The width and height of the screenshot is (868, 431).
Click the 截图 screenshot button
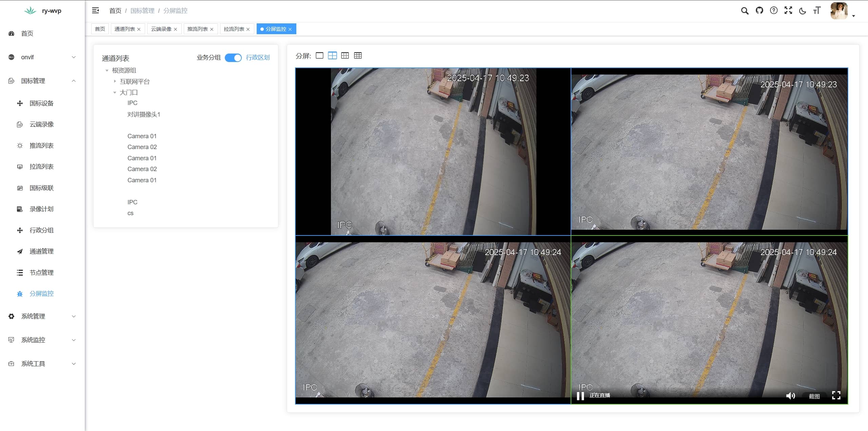(x=814, y=396)
